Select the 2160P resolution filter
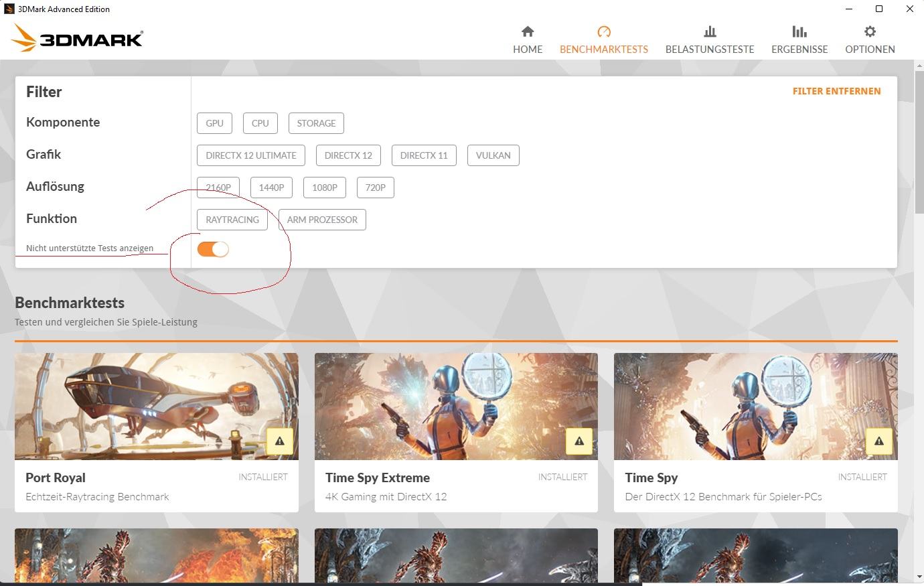Viewport: 924px width, 586px height. (x=218, y=188)
